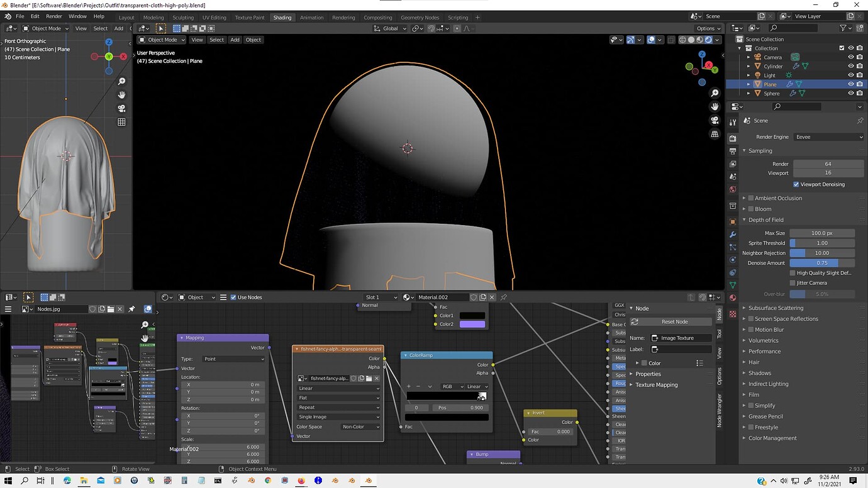The image size is (868, 488).
Task: Open Color Space dropdown showing Non-Color
Action: [360, 427]
